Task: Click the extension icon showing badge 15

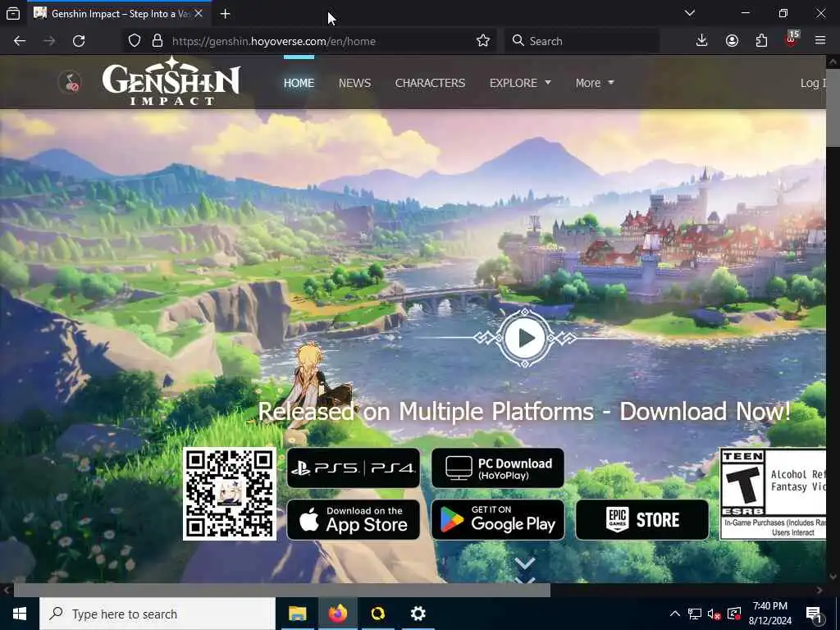Action: click(x=792, y=39)
